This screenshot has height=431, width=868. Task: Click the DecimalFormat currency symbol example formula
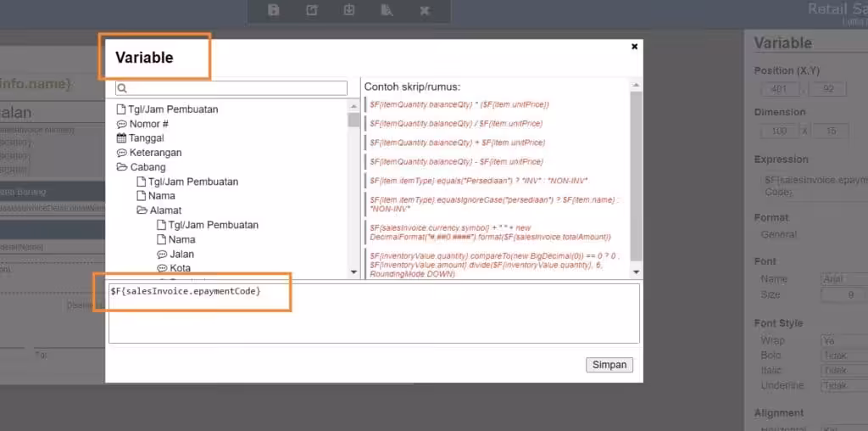491,232
